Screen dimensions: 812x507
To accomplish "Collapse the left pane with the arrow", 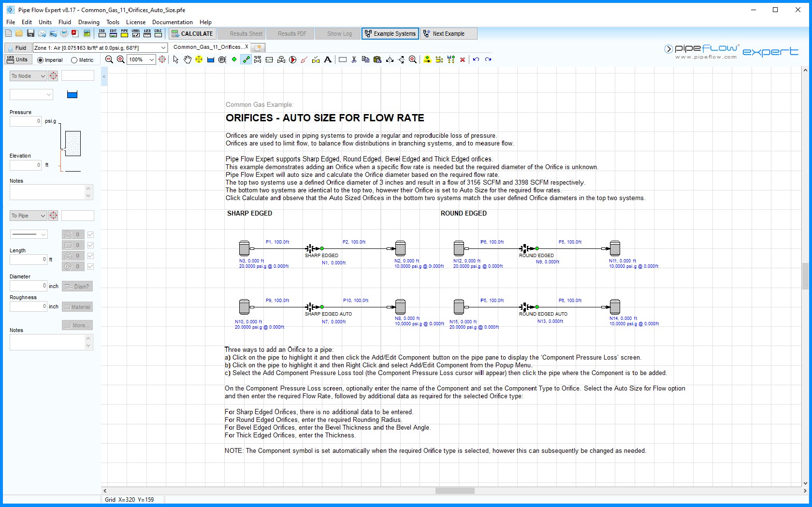I will tap(104, 76).
